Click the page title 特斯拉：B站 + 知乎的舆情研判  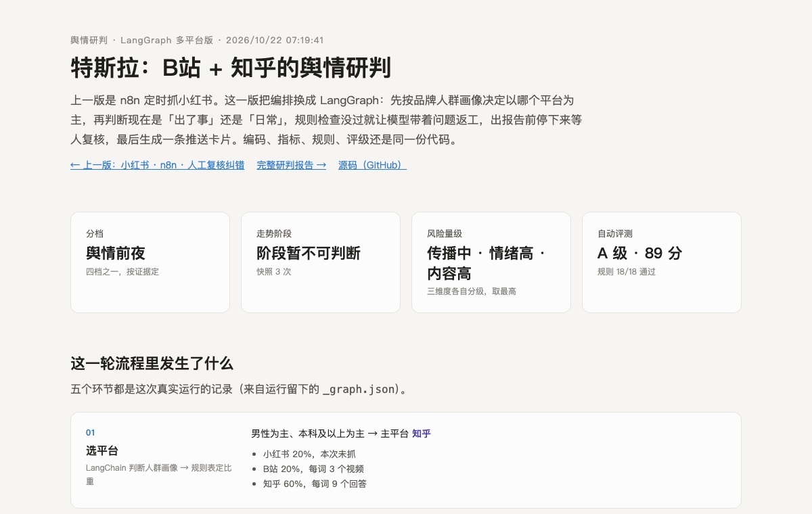pyautogui.click(x=231, y=68)
